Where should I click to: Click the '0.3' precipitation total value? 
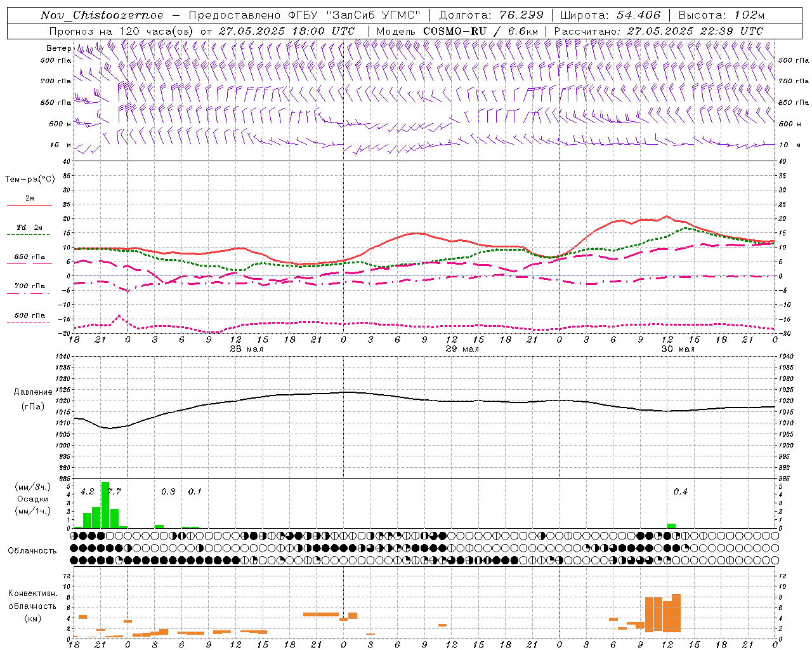point(168,492)
